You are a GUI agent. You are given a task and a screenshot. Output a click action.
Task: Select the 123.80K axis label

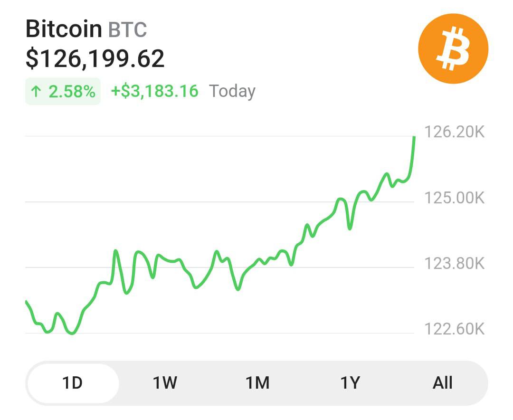[454, 263]
